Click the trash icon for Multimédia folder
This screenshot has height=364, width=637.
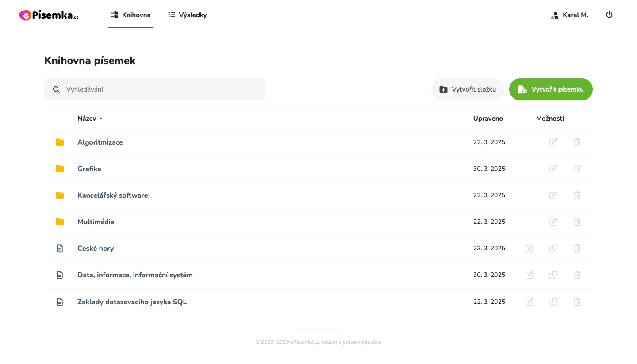tap(577, 222)
